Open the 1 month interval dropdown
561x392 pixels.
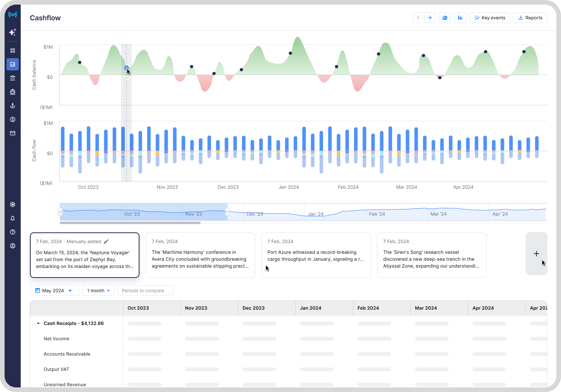click(x=98, y=291)
